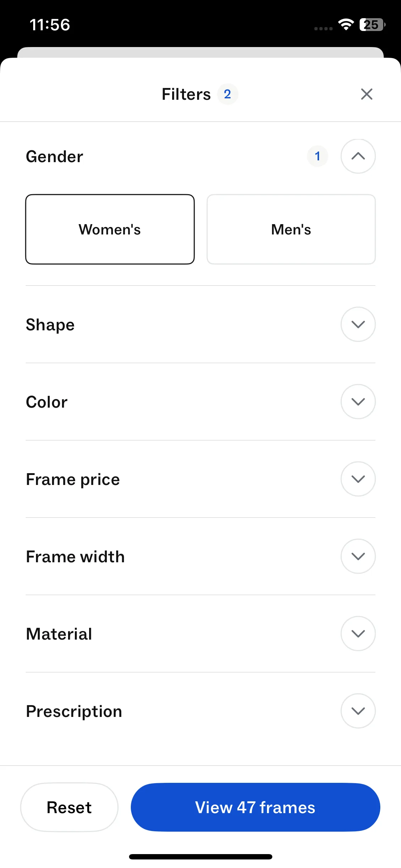Tap the Wi-Fi status icon

point(346,25)
